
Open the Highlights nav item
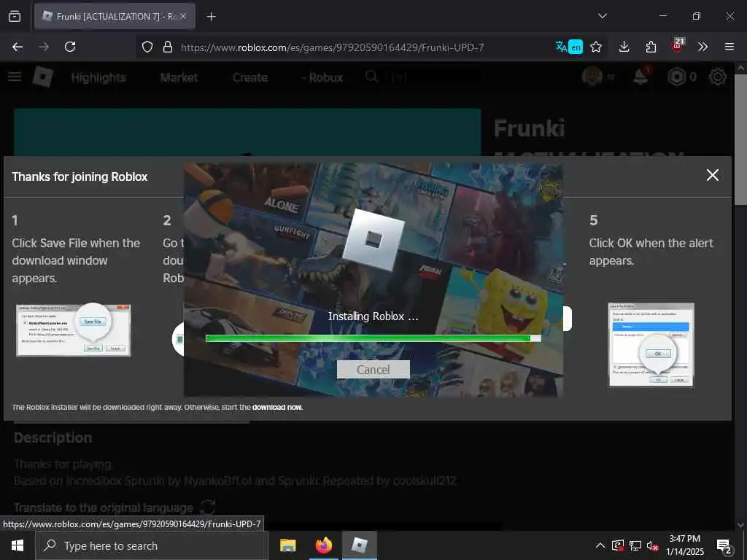[x=98, y=77]
